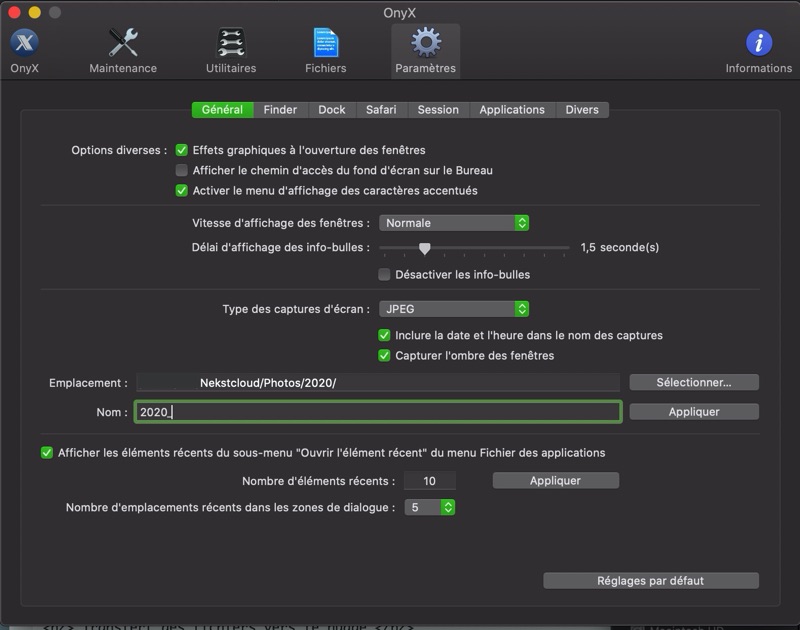
Task: Select the Utilitaires toolbar icon
Action: pyautogui.click(x=231, y=44)
